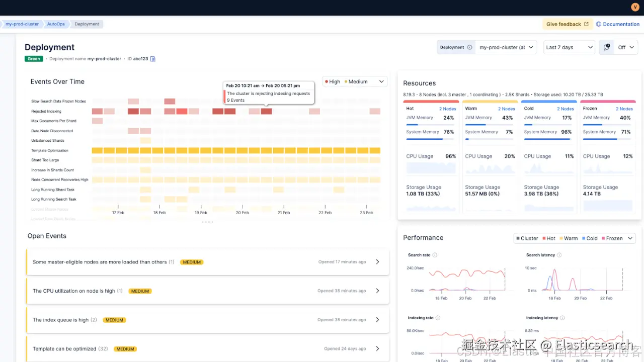Click the dark red Rejected Indexing cell under the tooltip

click(266, 111)
